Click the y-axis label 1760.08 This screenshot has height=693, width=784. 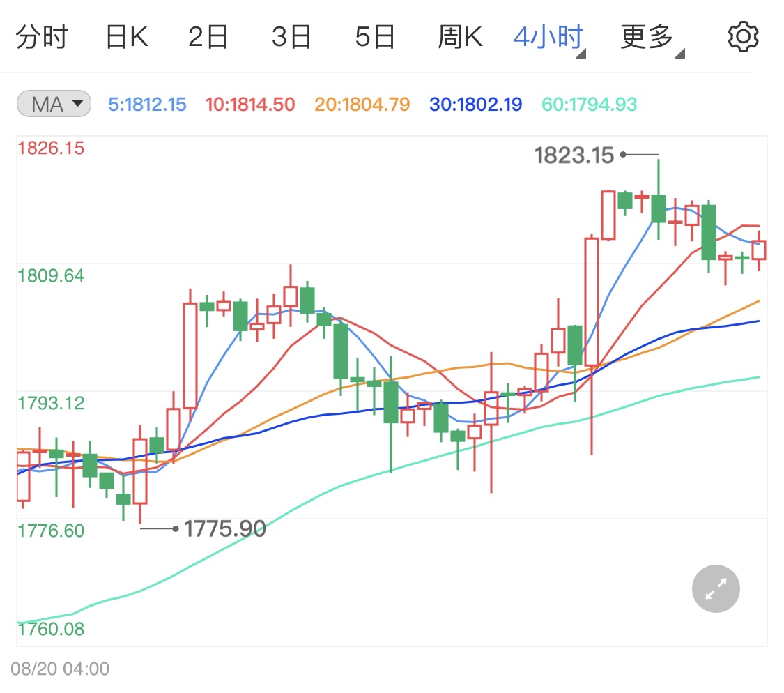coord(51,629)
